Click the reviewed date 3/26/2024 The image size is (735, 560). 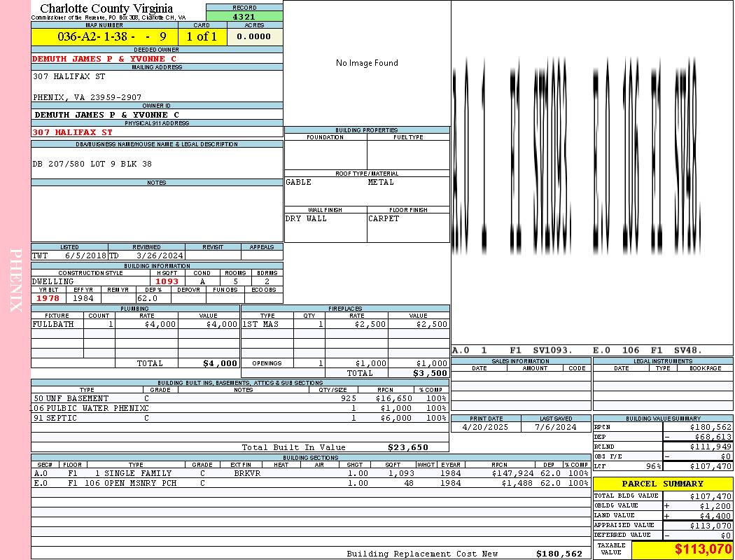click(x=160, y=255)
